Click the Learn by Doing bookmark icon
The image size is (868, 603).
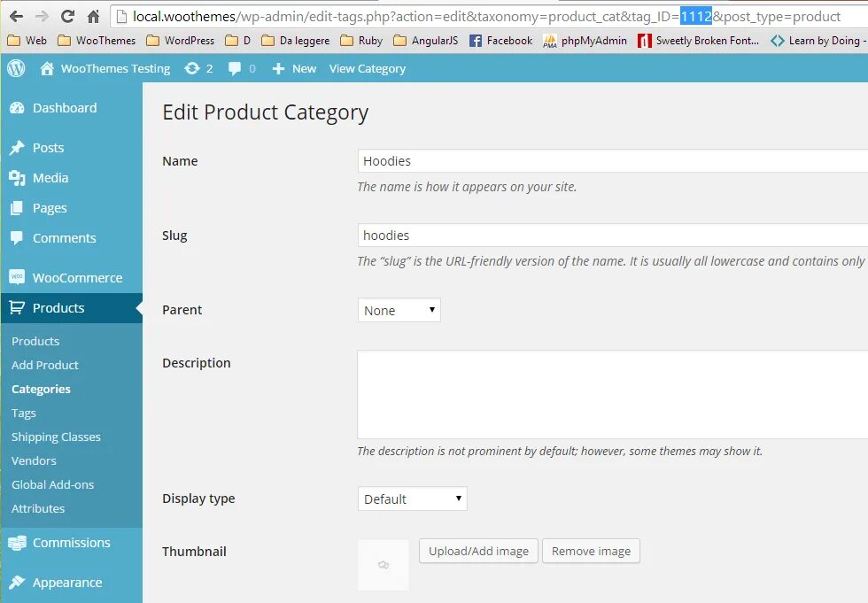pyautogui.click(x=778, y=41)
